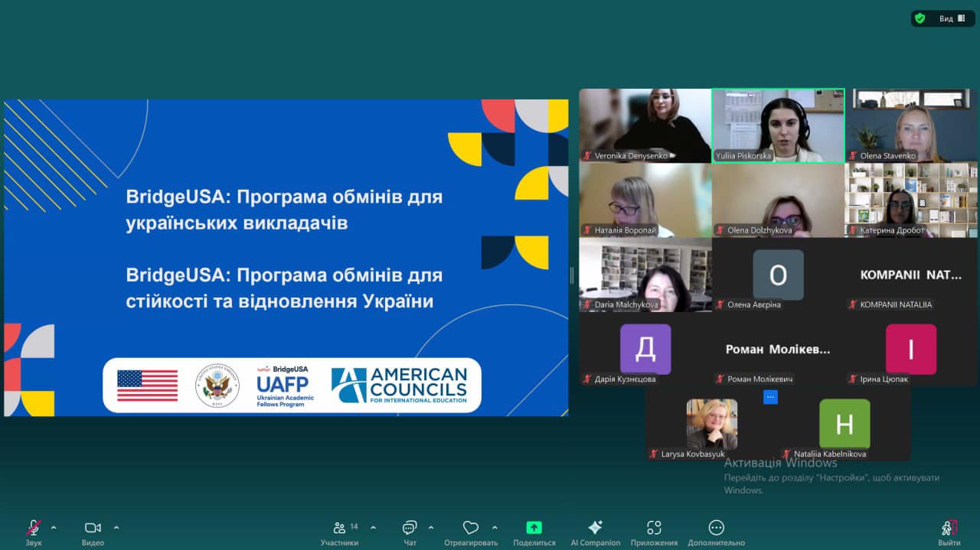980x550 pixels.
Task: Expand the reactions options chevron
Action: (495, 527)
